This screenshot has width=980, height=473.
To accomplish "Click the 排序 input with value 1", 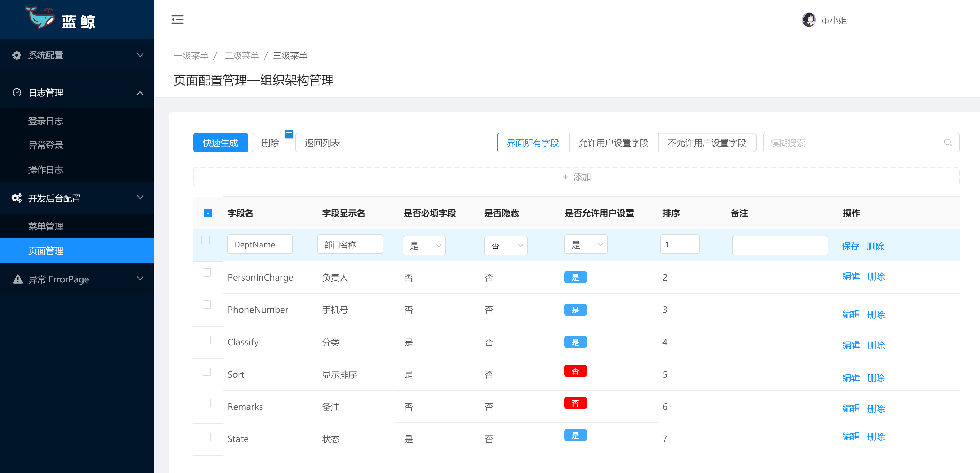I will tap(680, 244).
